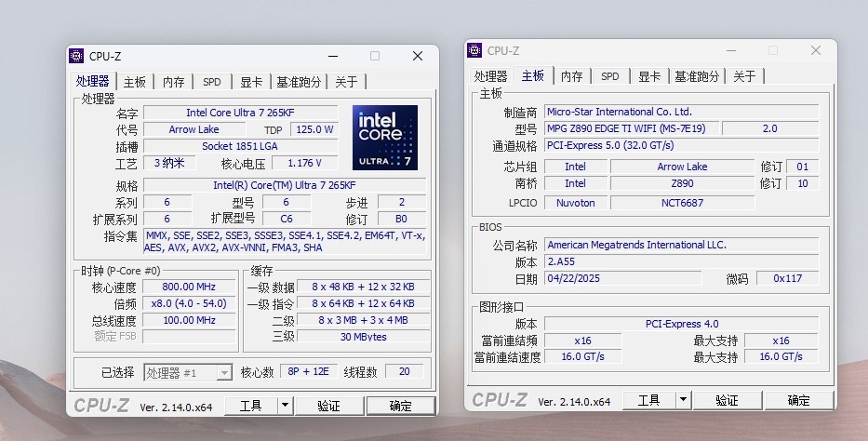Select the 处理器 tab in the left window
The width and height of the screenshot is (868, 441).
pos(92,81)
